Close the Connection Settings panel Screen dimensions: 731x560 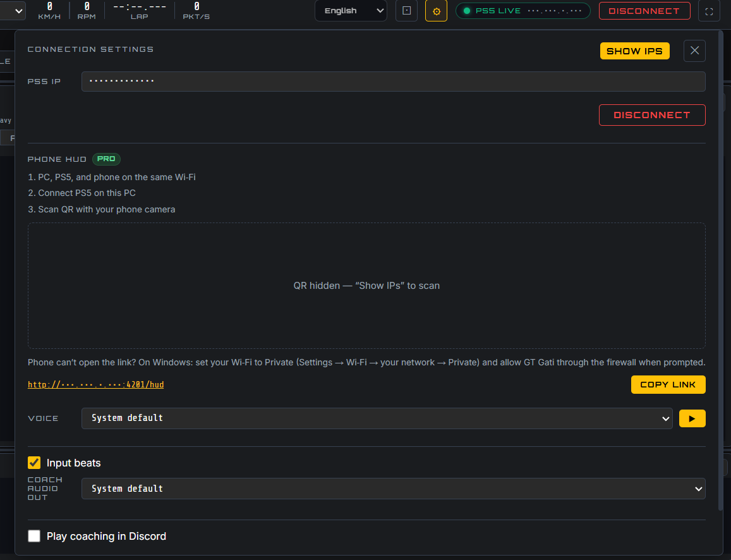pos(694,51)
